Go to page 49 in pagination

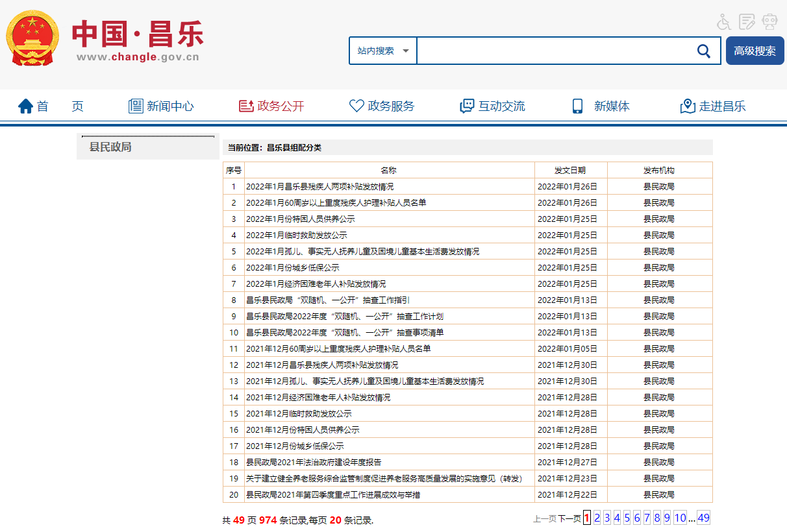(703, 518)
